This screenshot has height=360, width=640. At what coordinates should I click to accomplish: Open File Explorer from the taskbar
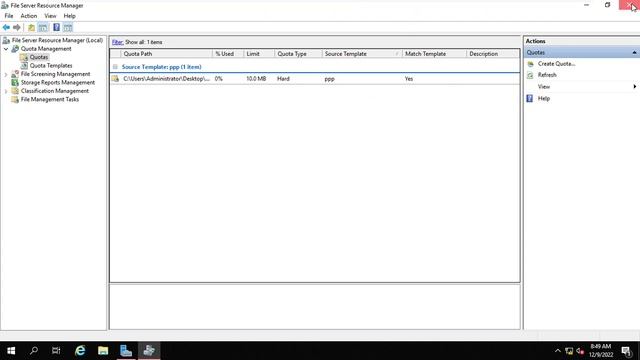point(103,351)
